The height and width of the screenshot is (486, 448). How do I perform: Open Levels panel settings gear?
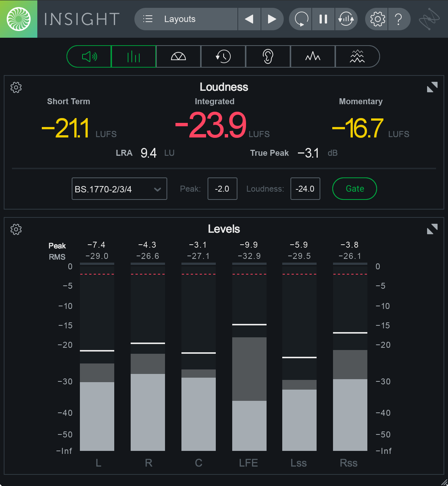tap(16, 229)
